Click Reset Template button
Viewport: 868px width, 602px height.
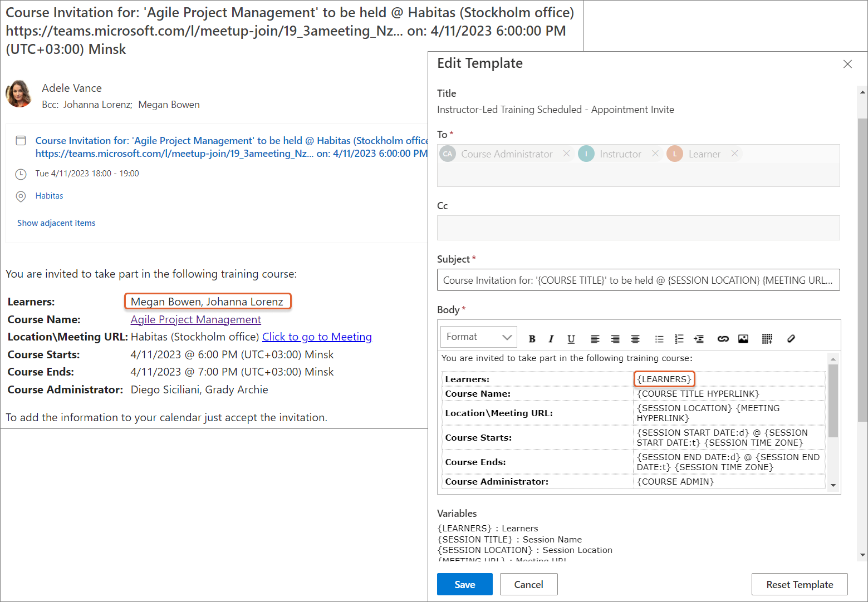(x=799, y=584)
